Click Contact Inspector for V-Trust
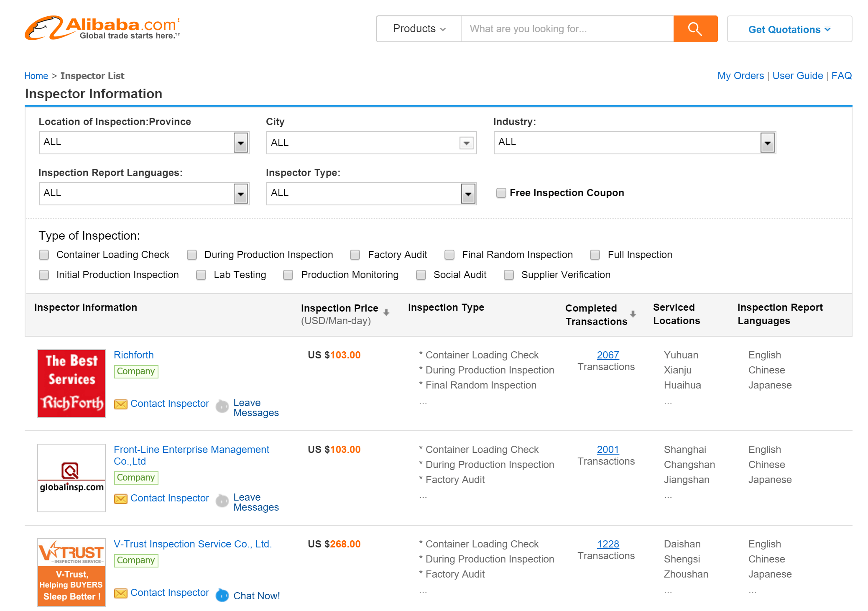The image size is (868, 611). (169, 593)
